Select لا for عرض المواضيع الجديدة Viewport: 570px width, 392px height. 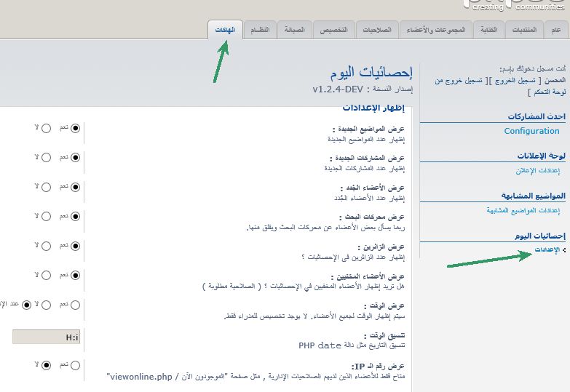click(x=47, y=128)
